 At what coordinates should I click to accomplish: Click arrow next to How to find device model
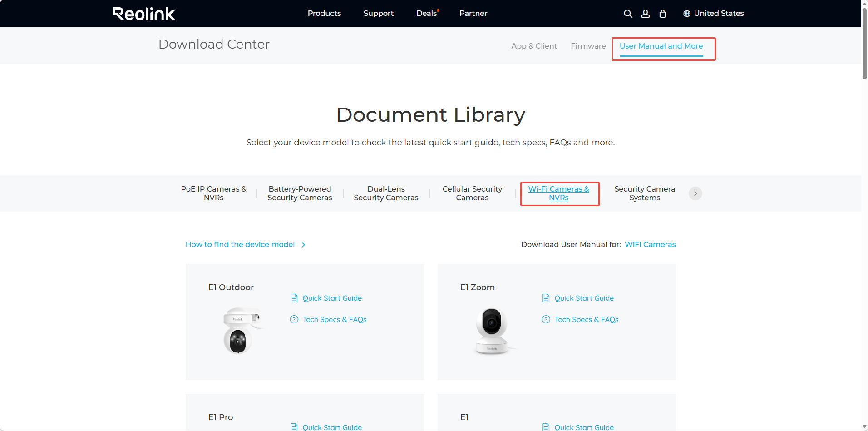click(303, 245)
